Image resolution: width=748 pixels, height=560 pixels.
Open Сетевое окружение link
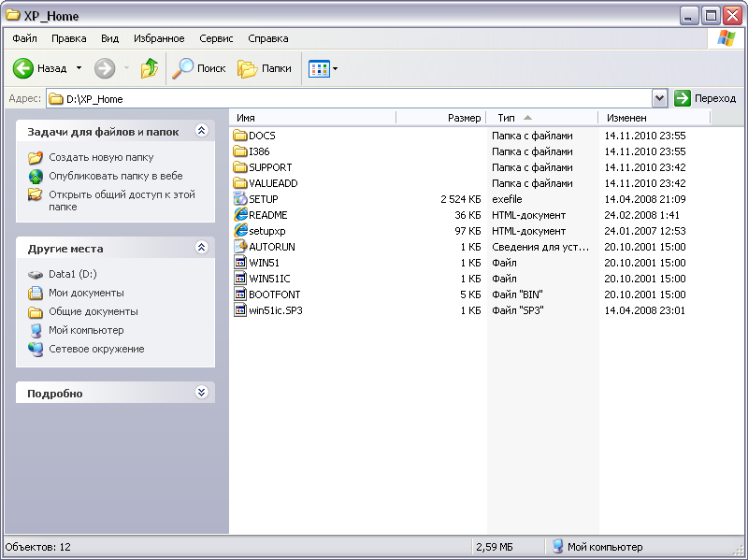click(96, 349)
